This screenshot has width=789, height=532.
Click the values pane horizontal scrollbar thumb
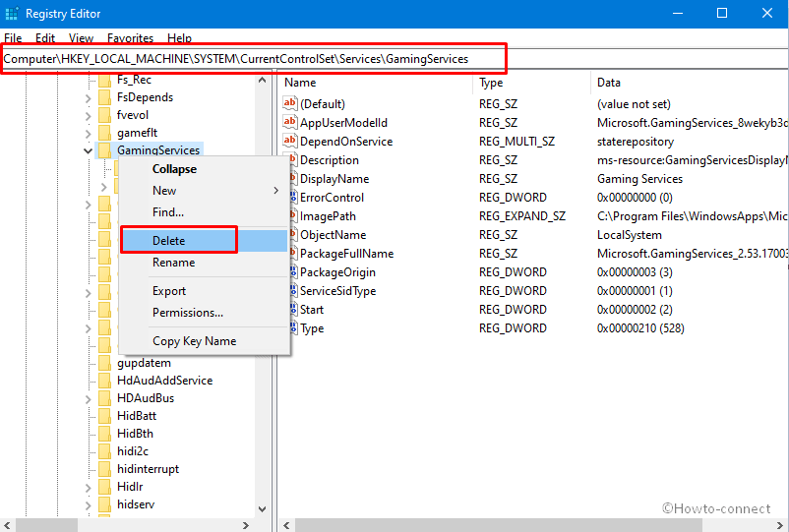click(x=498, y=525)
